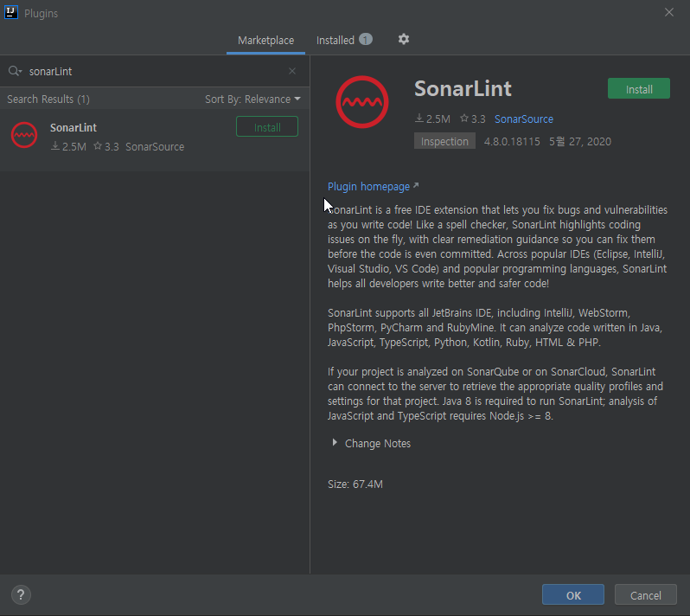Screen dimensions: 690x616
Task: Switch to the Installed tab
Action: [344, 40]
